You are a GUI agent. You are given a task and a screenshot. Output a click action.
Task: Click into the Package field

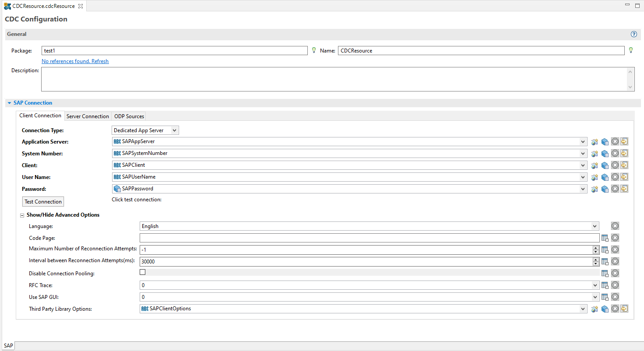174,51
